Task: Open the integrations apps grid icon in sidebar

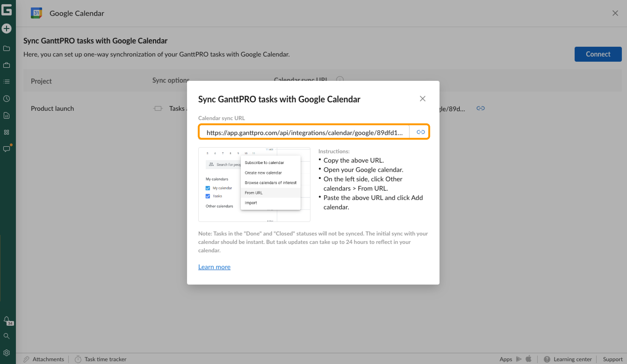Action: (7, 132)
